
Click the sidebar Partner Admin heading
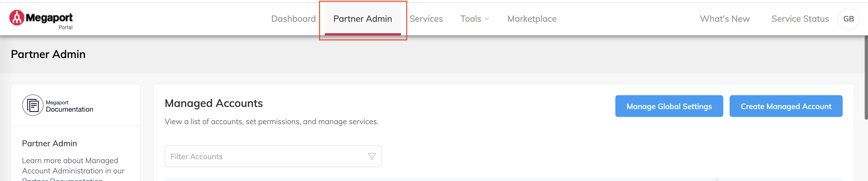pyautogui.click(x=49, y=144)
